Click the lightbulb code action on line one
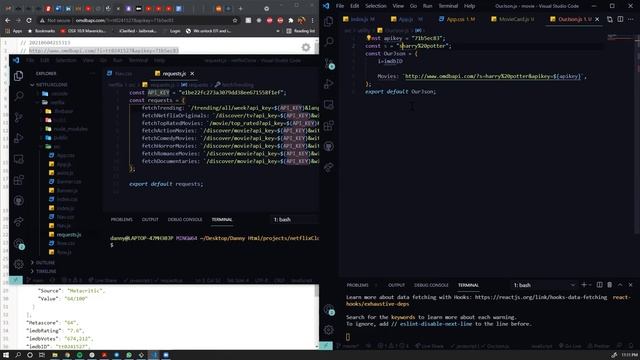640x360 pixels. pos(369,38)
